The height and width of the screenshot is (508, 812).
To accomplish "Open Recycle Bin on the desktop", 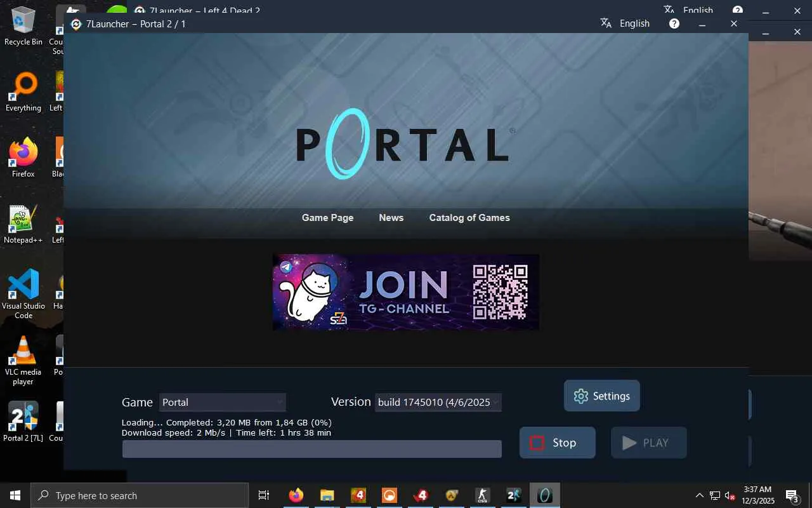I will point(23,27).
